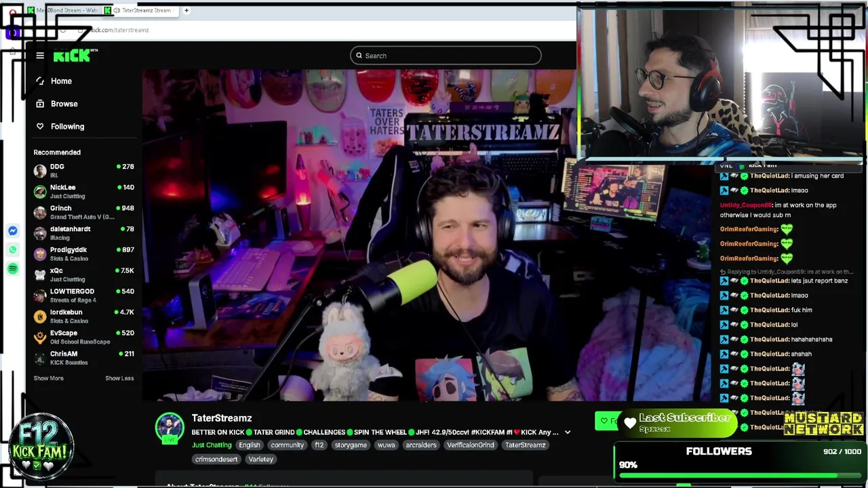Click the "902 / 1000" followers count
Screen dimensions: 868x488
click(842, 451)
